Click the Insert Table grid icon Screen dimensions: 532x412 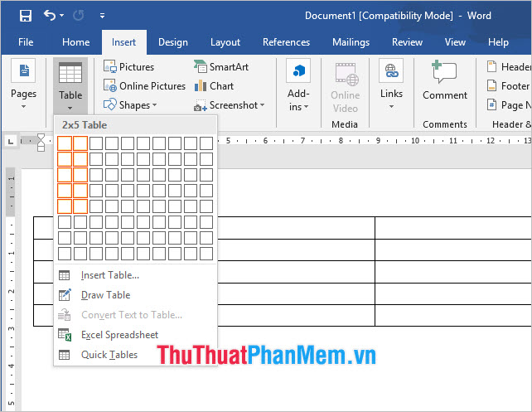coord(64,275)
